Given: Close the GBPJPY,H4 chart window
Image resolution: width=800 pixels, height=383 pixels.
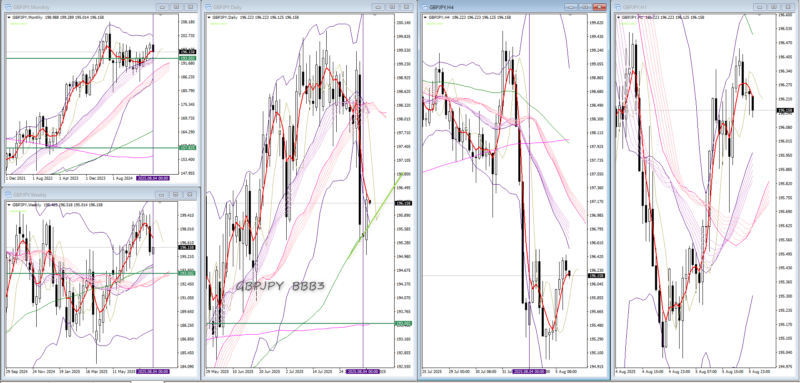Looking at the screenshot, I should (600, 7).
